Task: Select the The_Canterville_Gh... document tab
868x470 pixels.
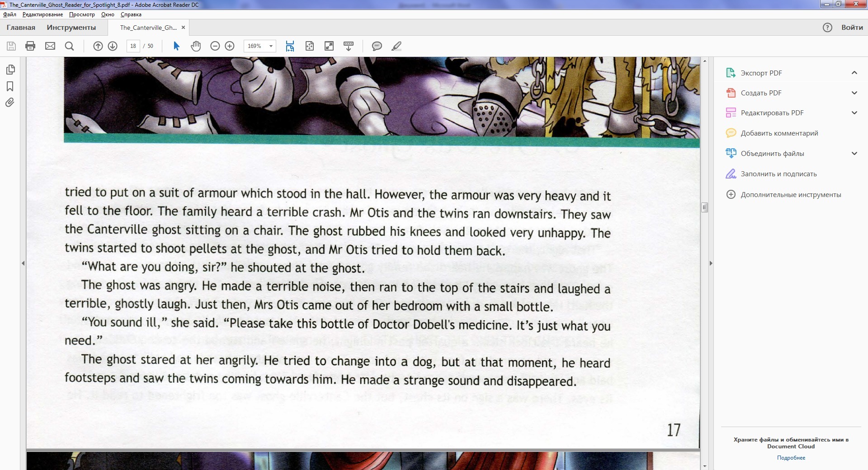Action: click(x=148, y=28)
